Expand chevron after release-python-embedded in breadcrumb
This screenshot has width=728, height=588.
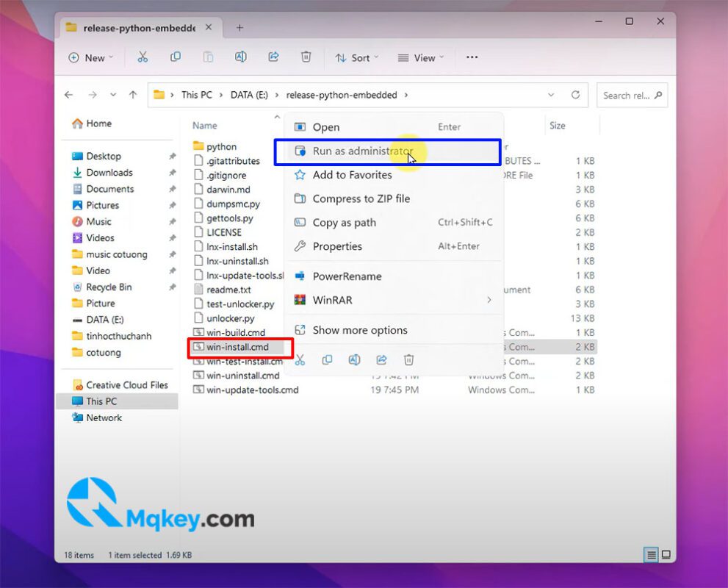[x=406, y=95]
